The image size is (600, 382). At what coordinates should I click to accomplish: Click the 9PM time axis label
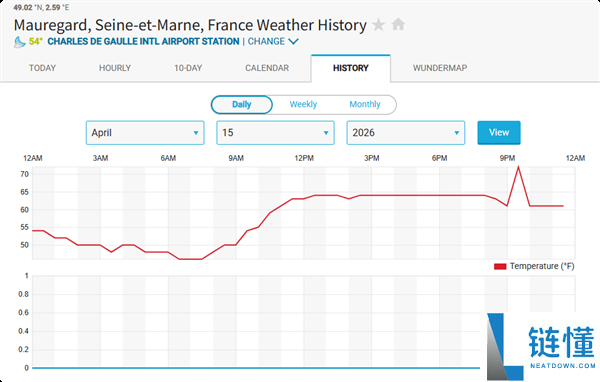click(507, 158)
